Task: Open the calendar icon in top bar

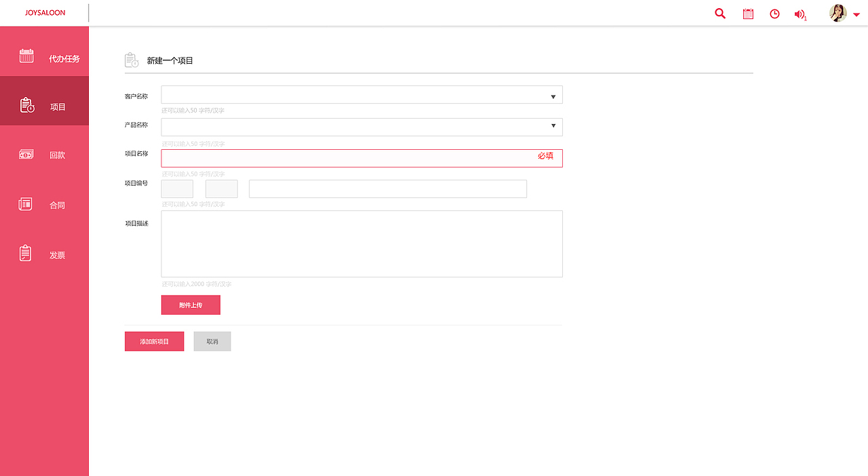Action: pyautogui.click(x=748, y=14)
